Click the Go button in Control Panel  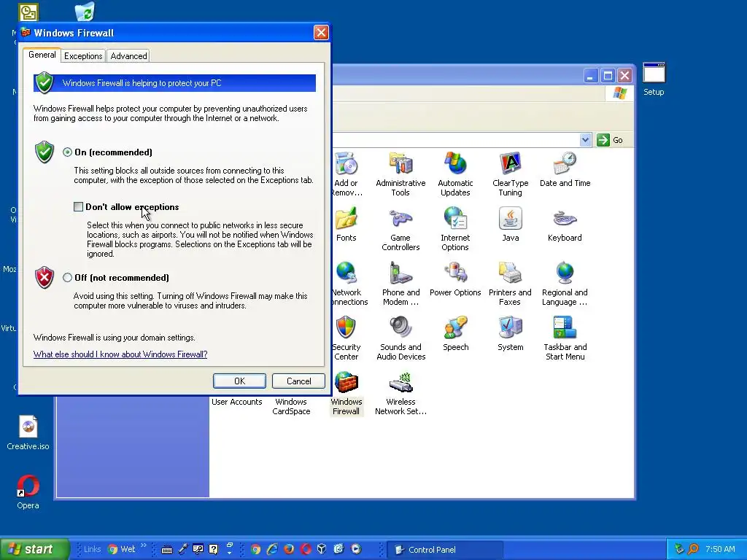click(611, 140)
